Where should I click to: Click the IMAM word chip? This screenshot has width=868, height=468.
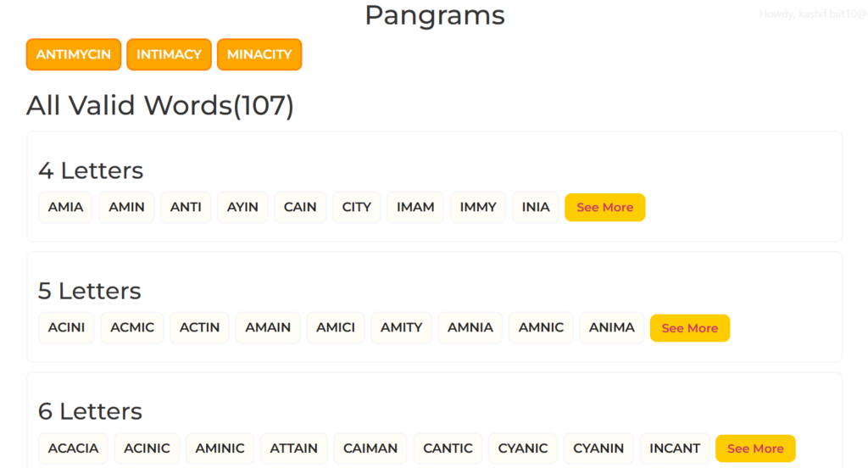click(415, 207)
